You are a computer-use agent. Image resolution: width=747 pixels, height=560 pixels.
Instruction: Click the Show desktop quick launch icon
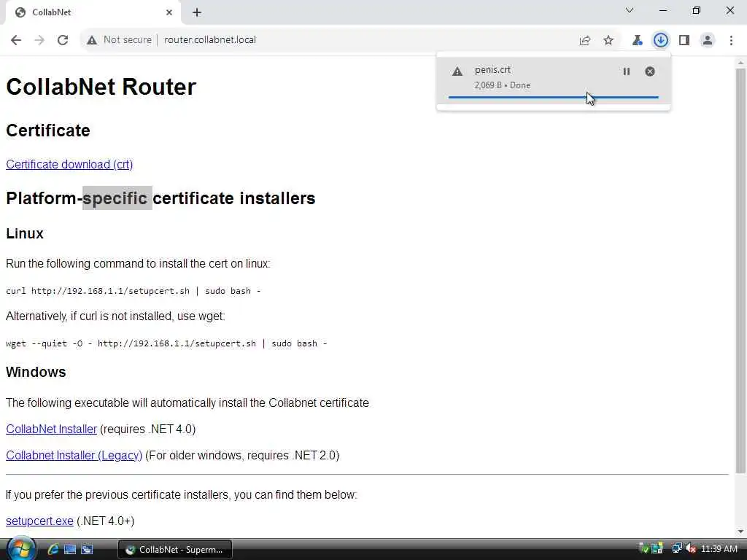click(70, 550)
